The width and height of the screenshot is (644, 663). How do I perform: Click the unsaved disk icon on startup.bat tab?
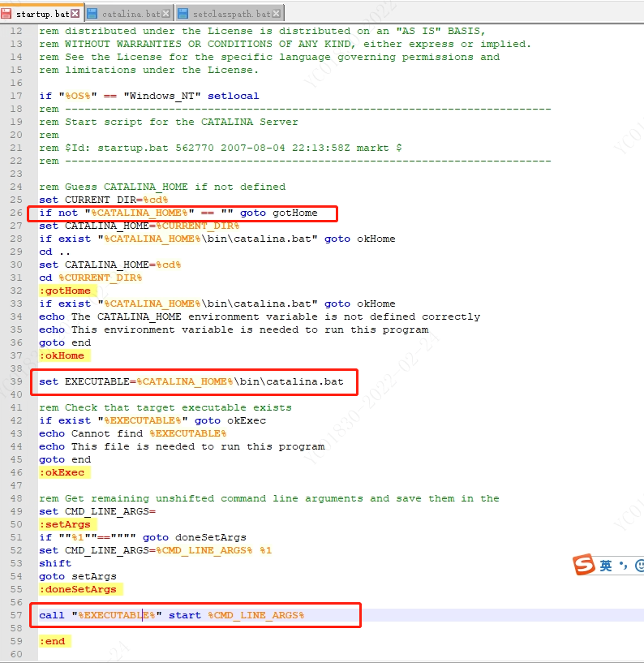[6, 14]
